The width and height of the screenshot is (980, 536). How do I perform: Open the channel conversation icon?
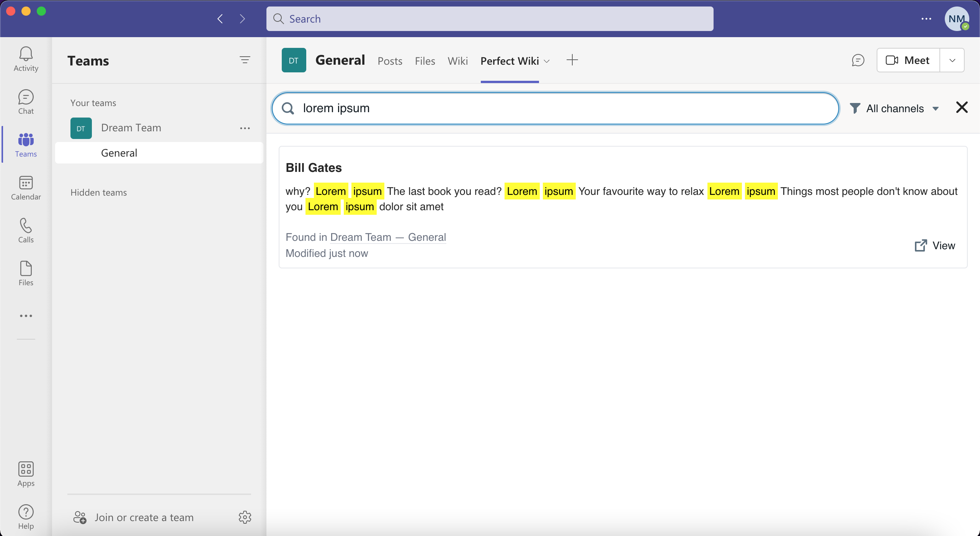tap(857, 60)
